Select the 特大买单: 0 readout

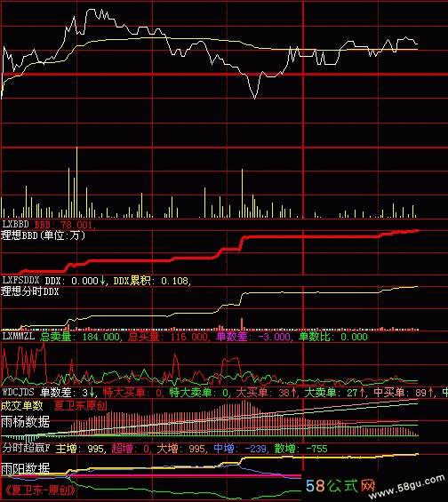(x=132, y=392)
